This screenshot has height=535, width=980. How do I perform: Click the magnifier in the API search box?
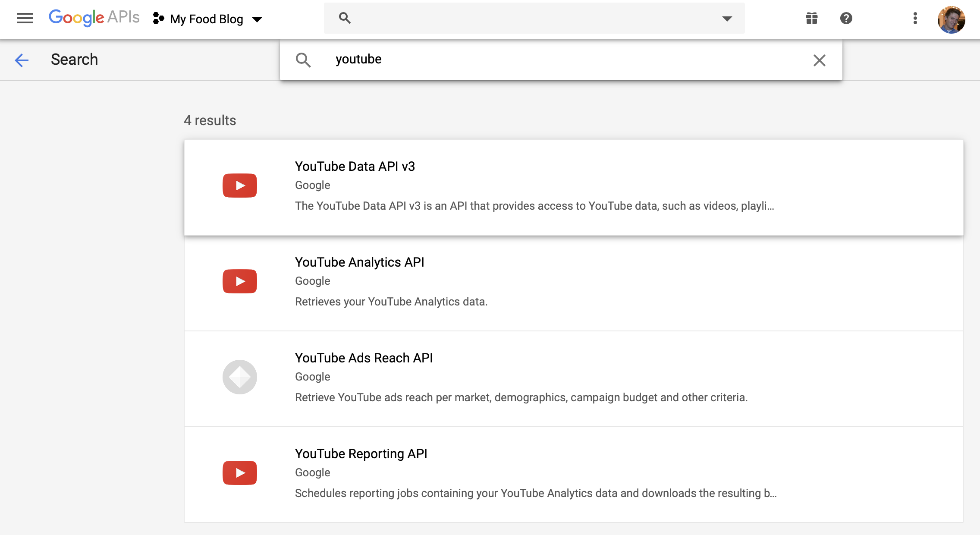(303, 60)
